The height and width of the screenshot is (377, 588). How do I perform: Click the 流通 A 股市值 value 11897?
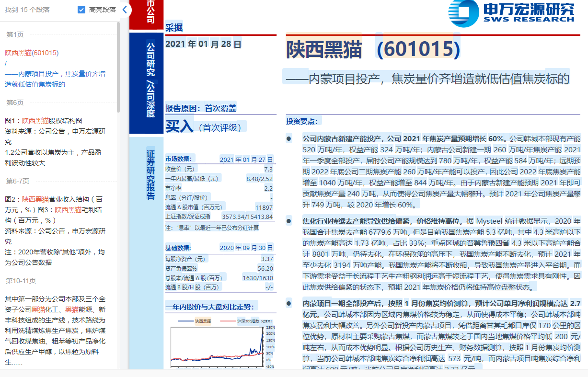[264, 207]
